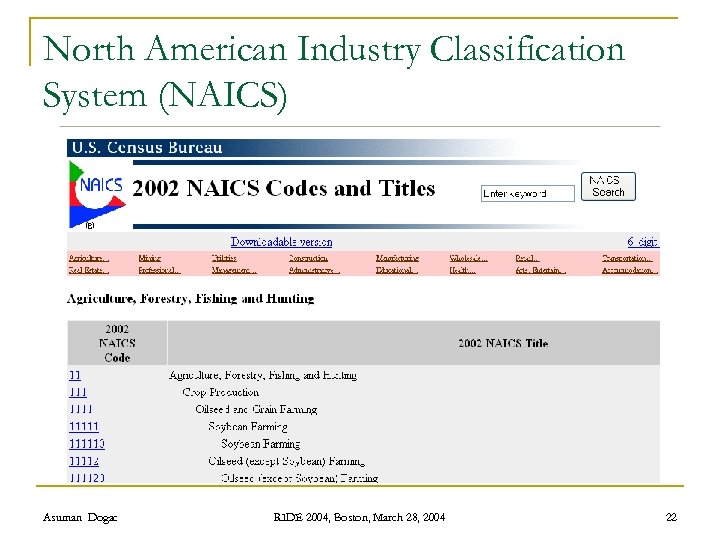Open the Accommodation sector link

630,270
